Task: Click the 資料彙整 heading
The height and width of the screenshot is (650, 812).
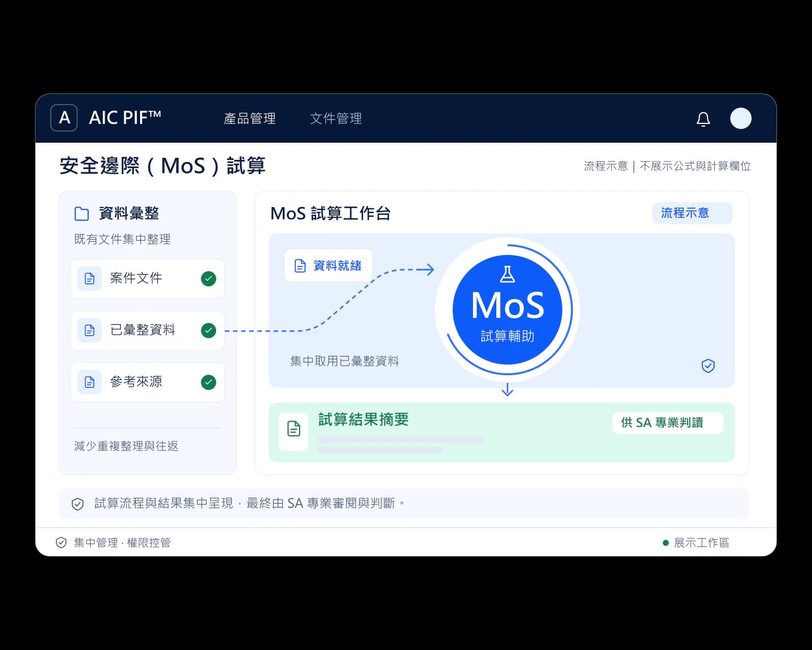Action: point(129,213)
